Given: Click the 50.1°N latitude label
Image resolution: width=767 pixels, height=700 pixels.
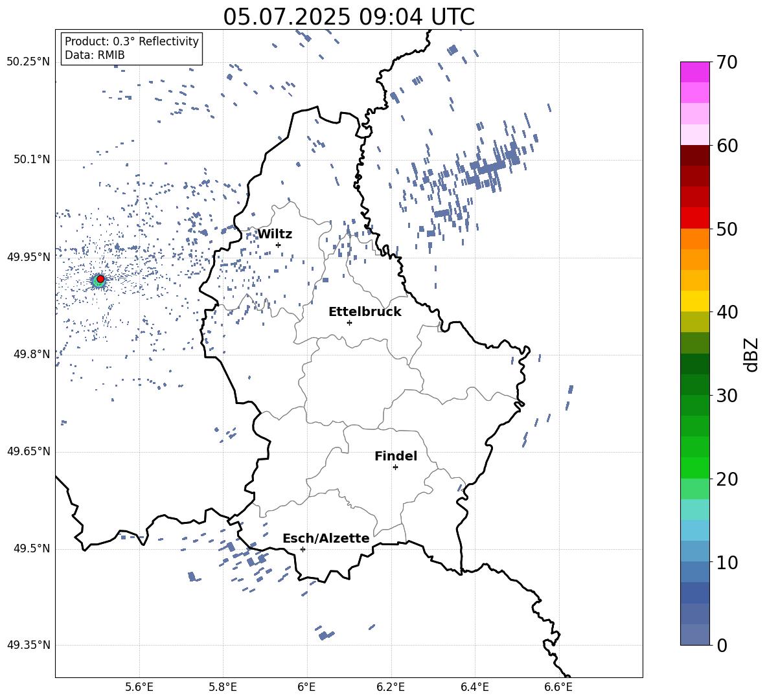Looking at the screenshot, I should coord(31,160).
